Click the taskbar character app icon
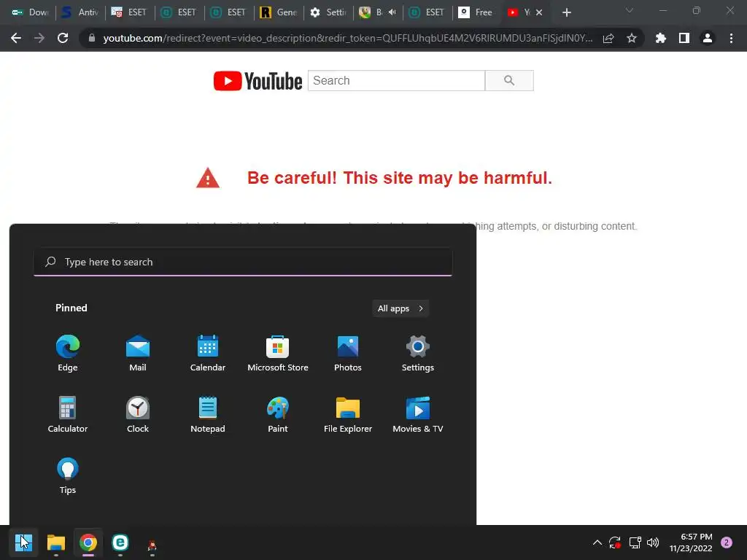The image size is (747, 560). pos(152,545)
